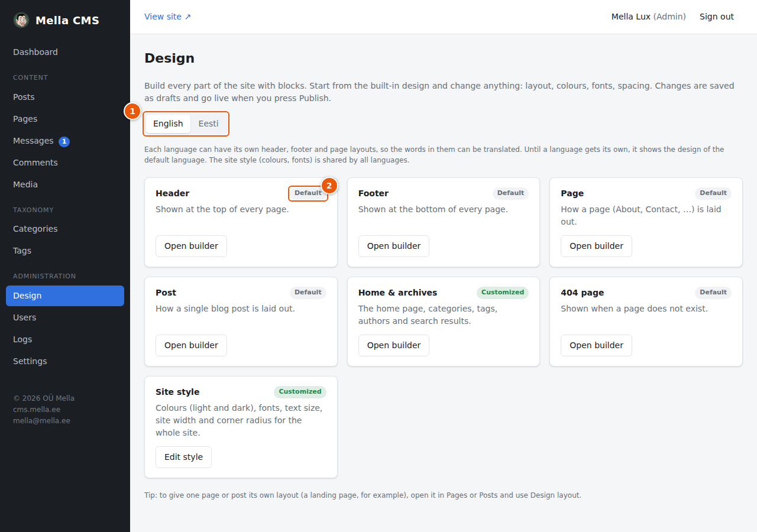Click the Mella CMS mascot logo icon
The width and height of the screenshot is (757, 532).
coord(21,20)
